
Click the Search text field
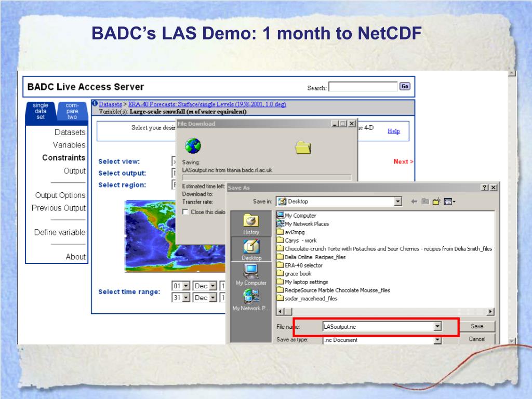click(363, 87)
